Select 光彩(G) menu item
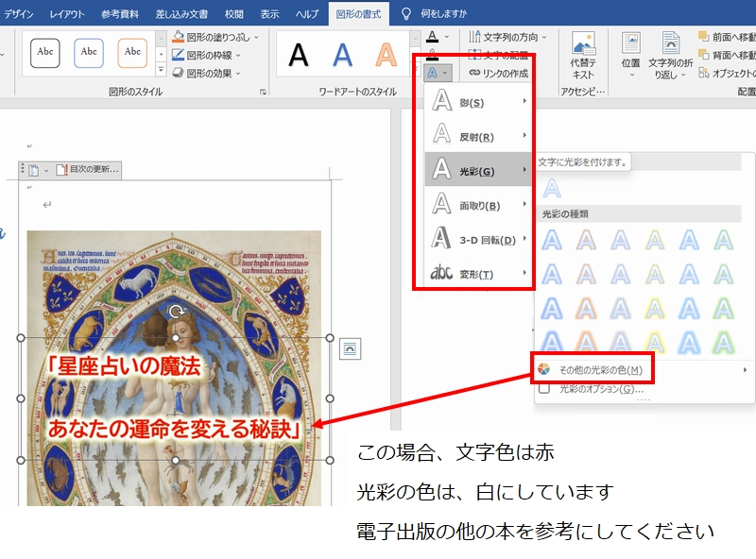This screenshot has height=559, width=756. [x=478, y=170]
